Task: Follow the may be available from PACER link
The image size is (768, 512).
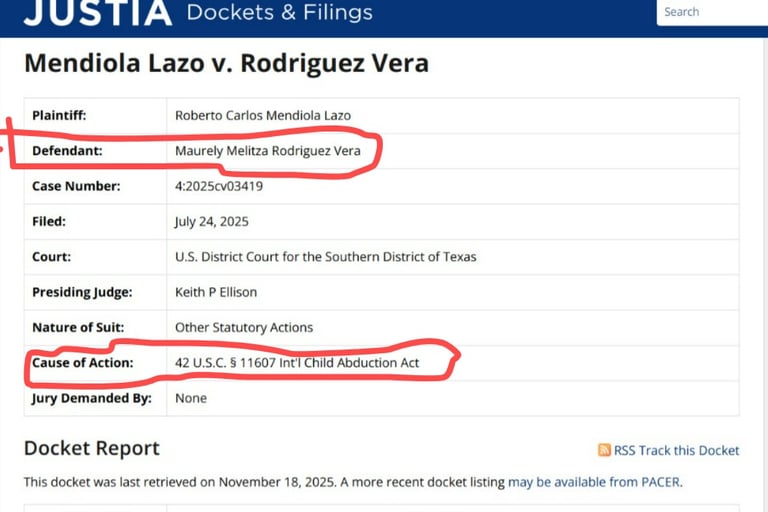Action: pos(594,482)
